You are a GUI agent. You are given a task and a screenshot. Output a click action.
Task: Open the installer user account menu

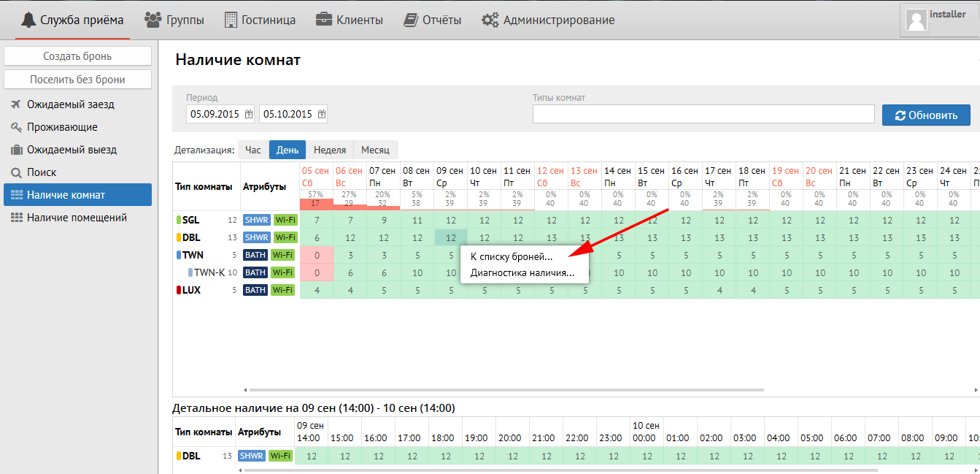[x=940, y=20]
